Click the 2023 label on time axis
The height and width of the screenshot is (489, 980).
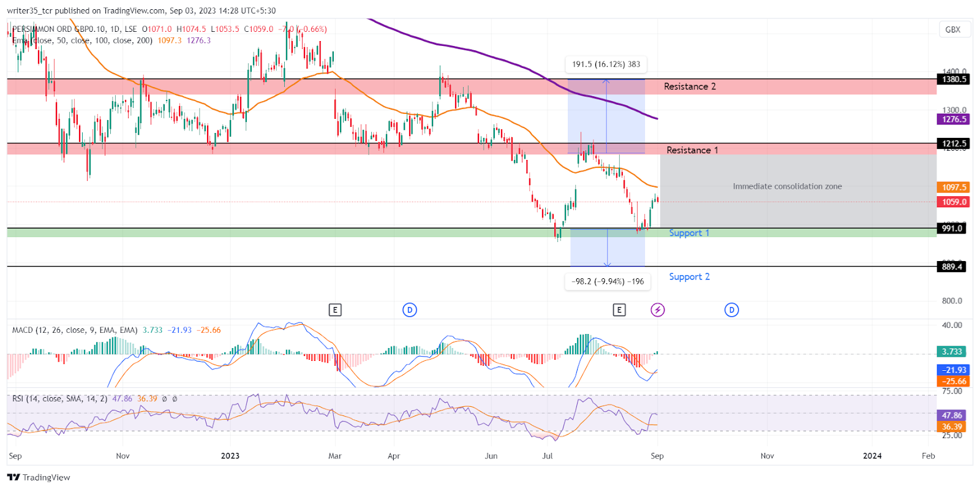click(x=230, y=456)
